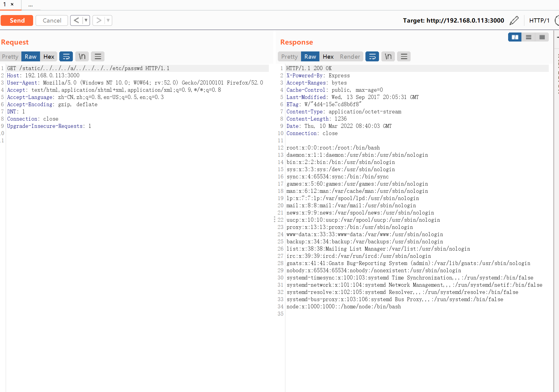Edit the target with the pencil icon
This screenshot has height=392, width=559.
click(514, 20)
